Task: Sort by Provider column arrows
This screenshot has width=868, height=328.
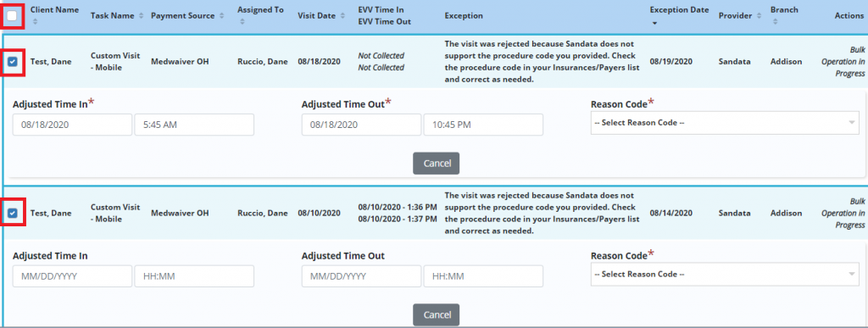Action: click(759, 16)
